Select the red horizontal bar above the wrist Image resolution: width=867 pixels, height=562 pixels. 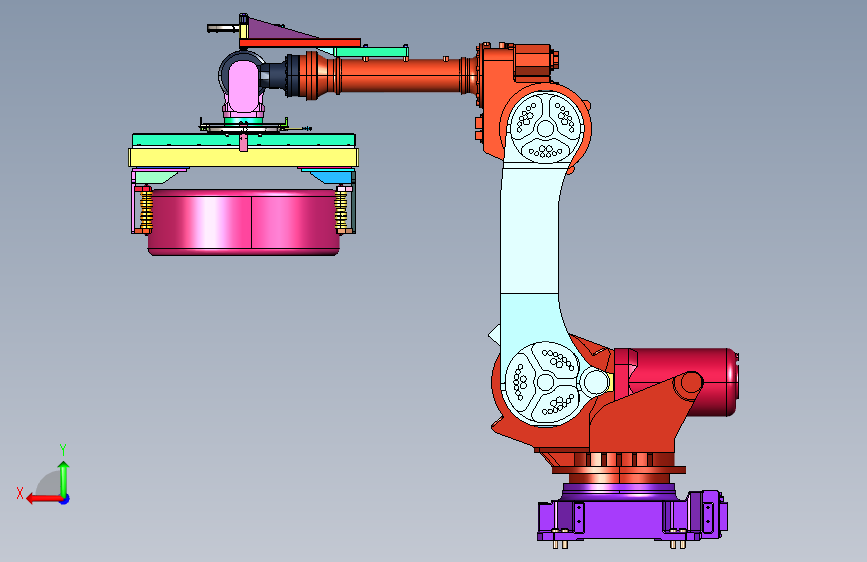[x=300, y=43]
